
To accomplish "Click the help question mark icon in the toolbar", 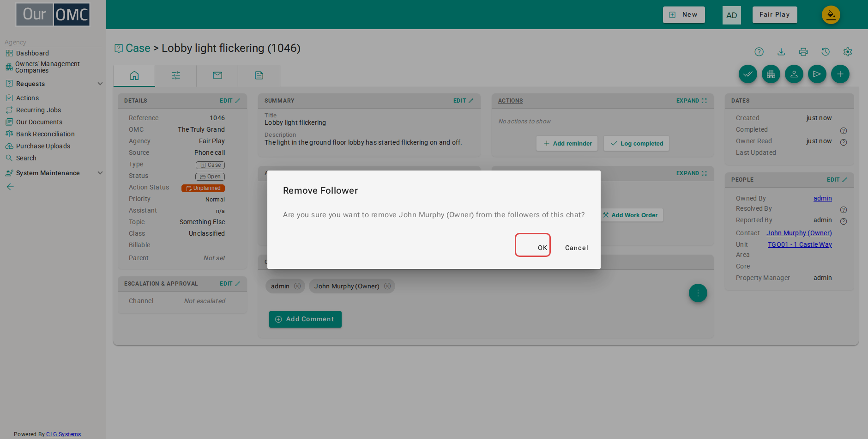I will 759,52.
